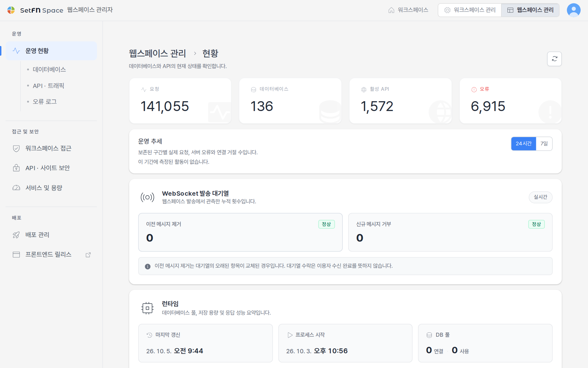The image size is (588, 368).
Task: Click the 실시간 badge
Action: coord(541,197)
